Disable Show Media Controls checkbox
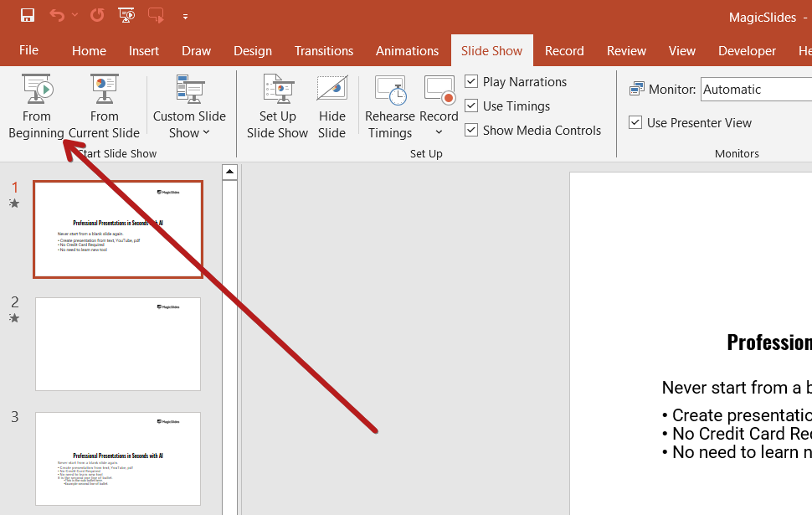The image size is (812, 515). 471,130
